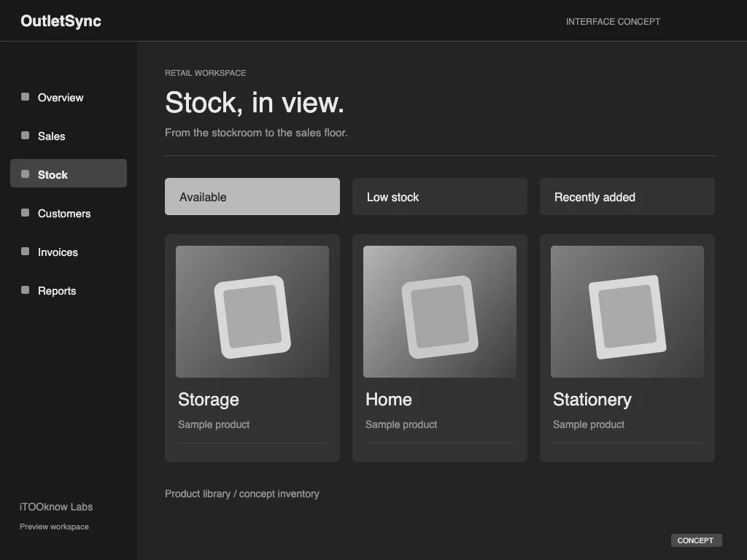The height and width of the screenshot is (560, 747).
Task: Navigate to Invoices
Action: click(69, 252)
